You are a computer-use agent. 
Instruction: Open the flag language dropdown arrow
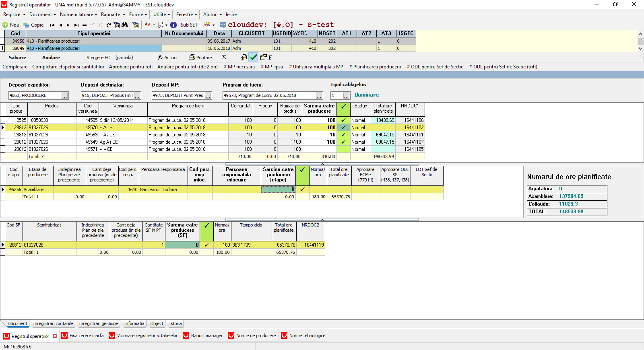coord(154,25)
